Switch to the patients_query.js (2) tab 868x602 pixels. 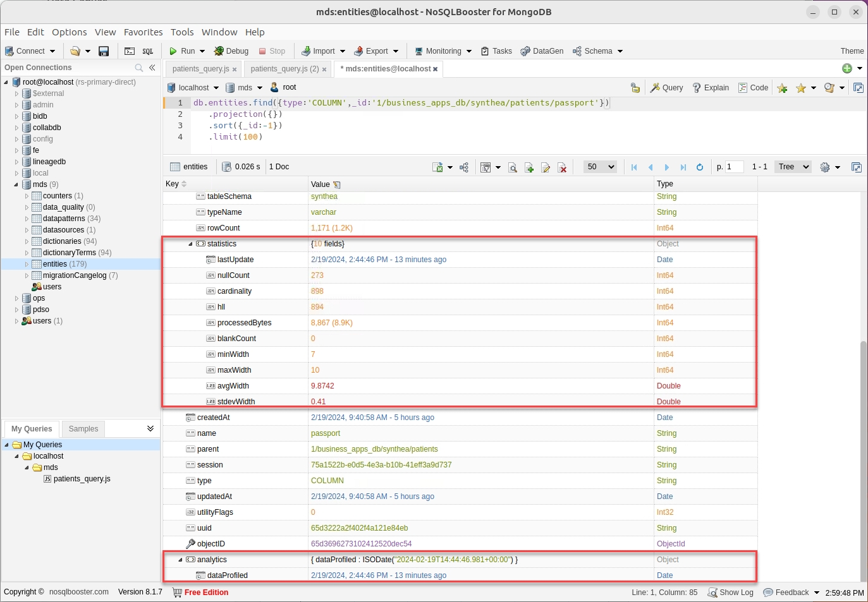284,69
